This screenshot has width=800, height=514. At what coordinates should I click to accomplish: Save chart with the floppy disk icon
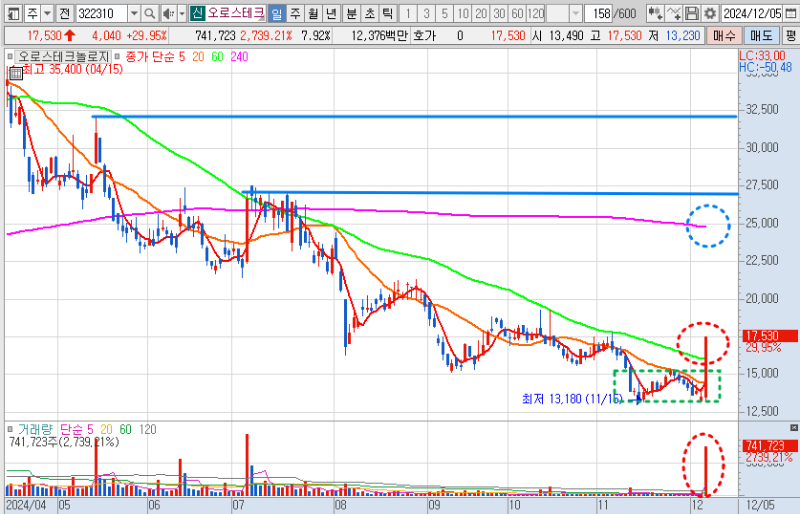tap(691, 13)
